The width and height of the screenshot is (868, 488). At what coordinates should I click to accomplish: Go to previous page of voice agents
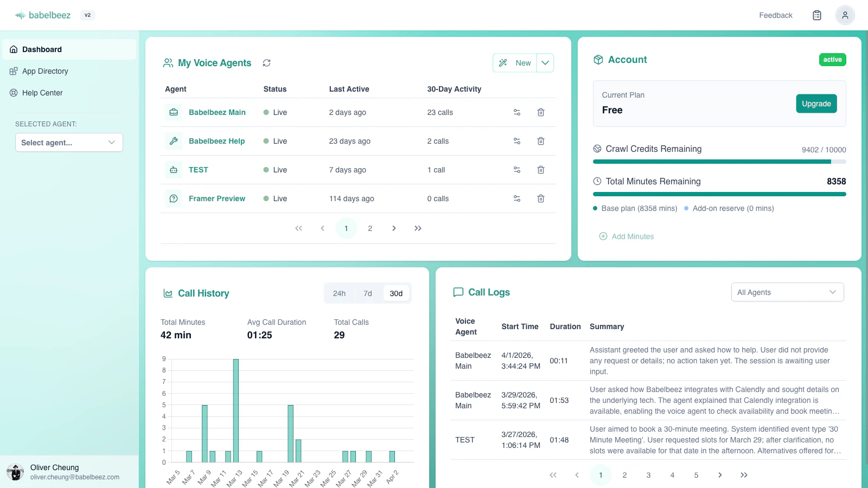tap(322, 228)
